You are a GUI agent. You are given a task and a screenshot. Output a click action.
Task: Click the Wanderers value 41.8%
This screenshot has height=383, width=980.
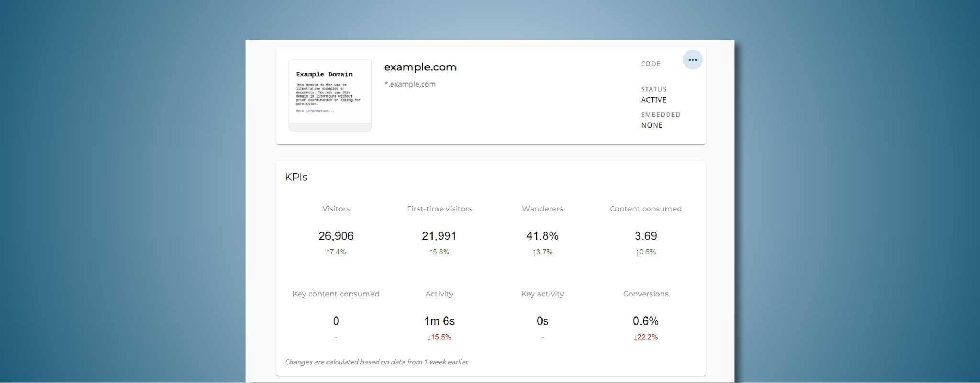click(x=542, y=236)
